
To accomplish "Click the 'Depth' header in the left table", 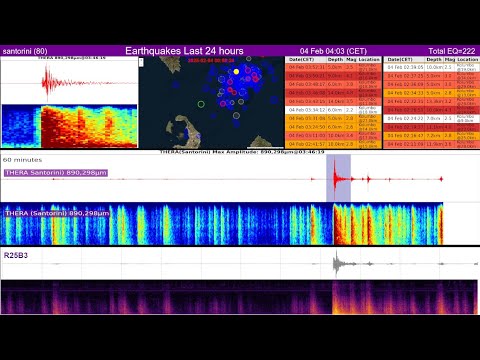I will click(335, 59).
